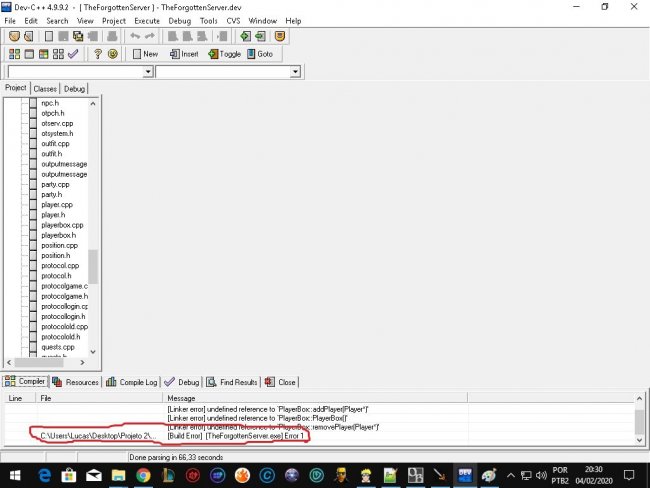Click the Debug checkmark icon in toolbar

tap(73, 54)
